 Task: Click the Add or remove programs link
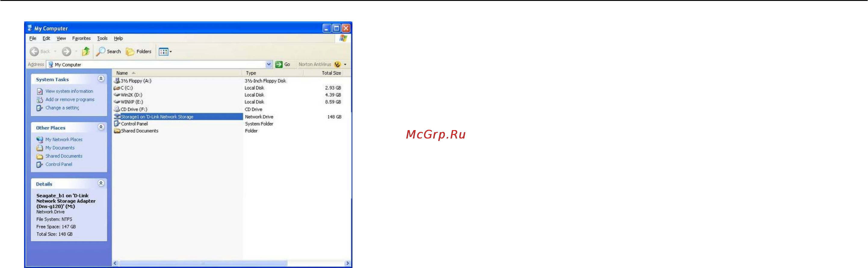tap(70, 99)
